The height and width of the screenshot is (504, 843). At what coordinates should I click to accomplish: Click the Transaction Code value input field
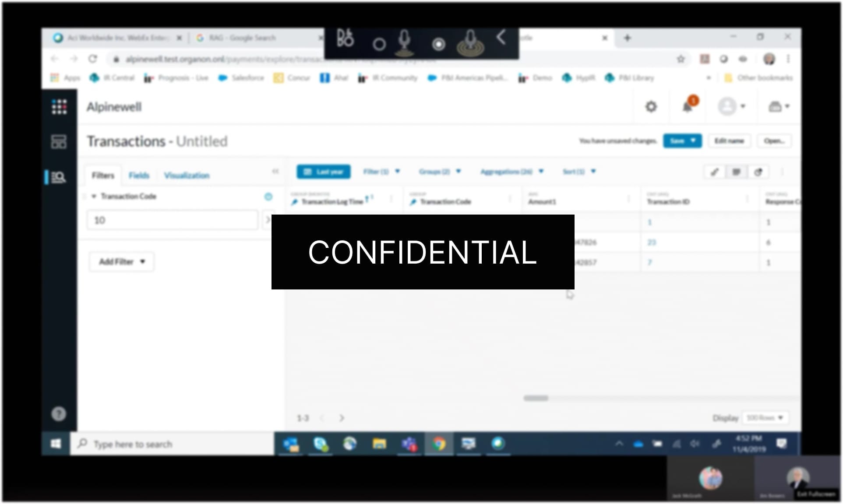[x=172, y=220]
